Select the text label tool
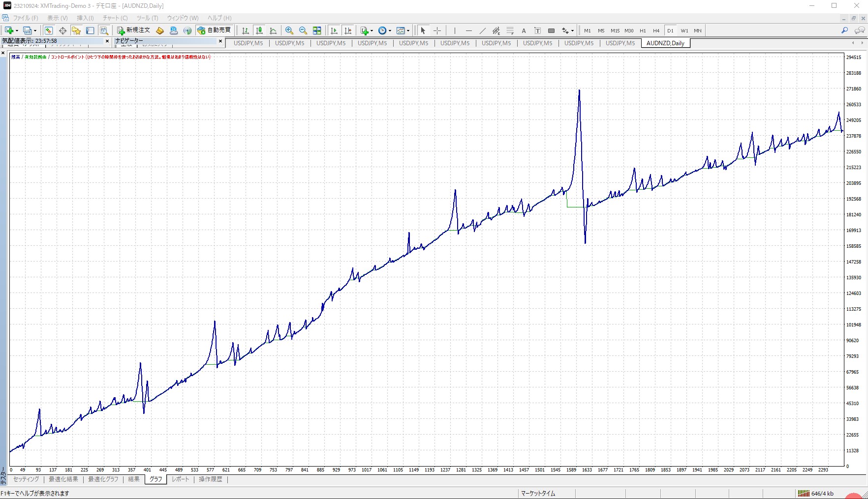This screenshot has height=499, width=868. point(537,30)
